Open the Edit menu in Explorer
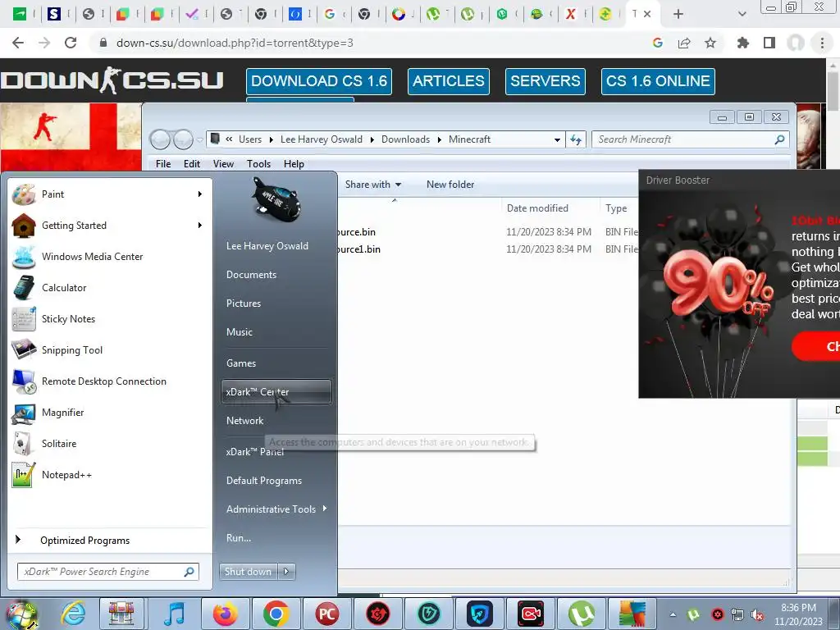 pos(192,164)
